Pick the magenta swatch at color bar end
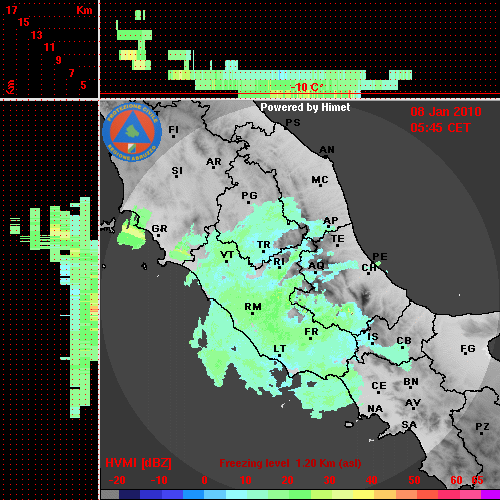 click(x=490, y=495)
